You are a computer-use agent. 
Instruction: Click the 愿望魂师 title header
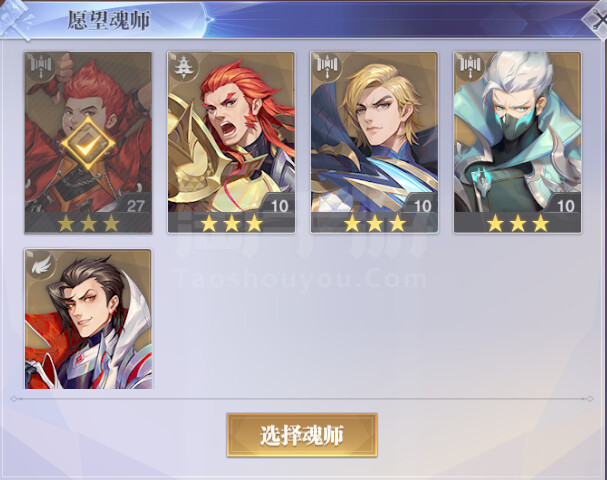click(x=109, y=20)
